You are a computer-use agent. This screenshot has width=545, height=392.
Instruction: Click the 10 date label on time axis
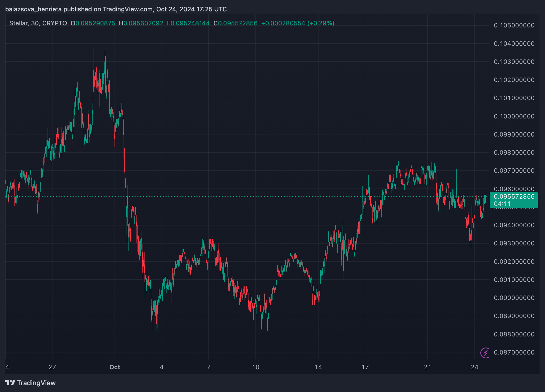coord(255,367)
